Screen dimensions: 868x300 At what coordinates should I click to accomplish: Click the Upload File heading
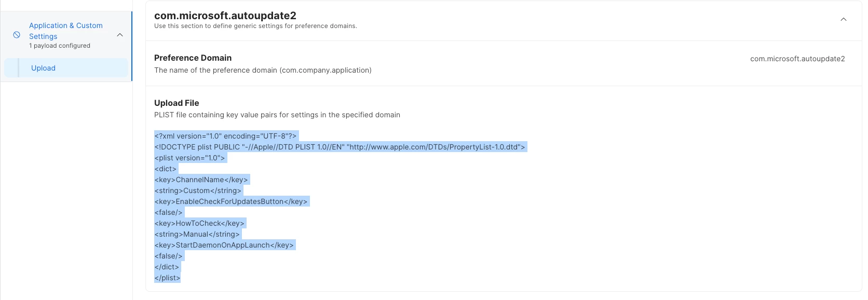point(177,103)
